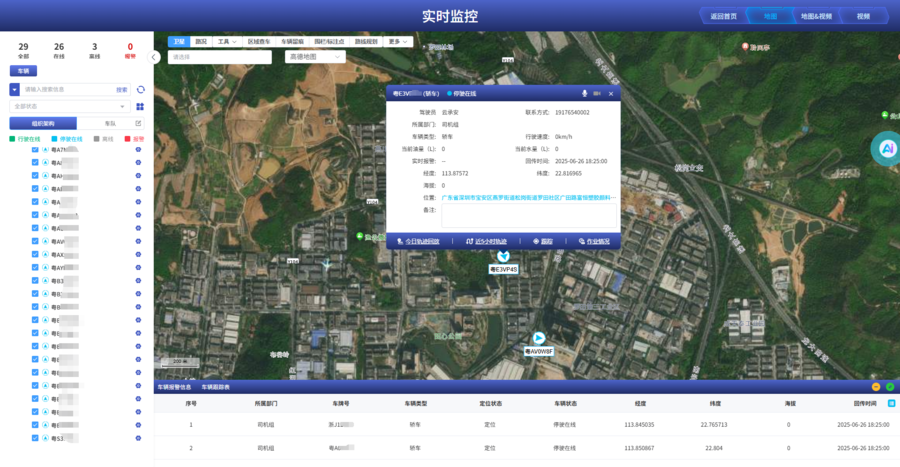Open the 车辆跟踪表 tab
The image size is (900, 467).
click(216, 387)
